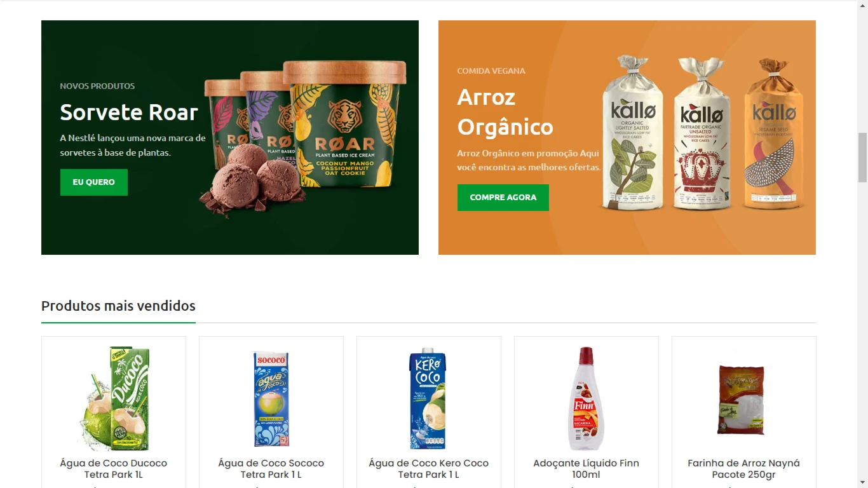The image size is (868, 488).
Task: Click the COMPRE AGORA button
Action: pos(503,198)
